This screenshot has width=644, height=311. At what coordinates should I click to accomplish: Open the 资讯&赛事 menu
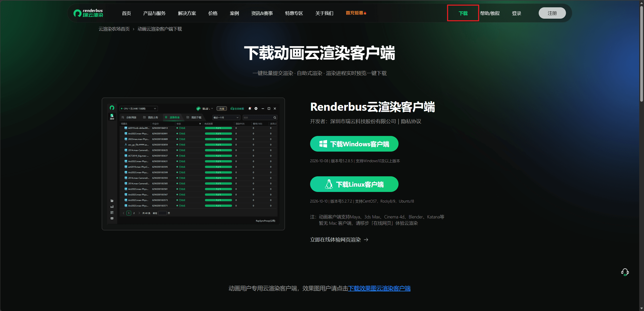click(x=262, y=13)
